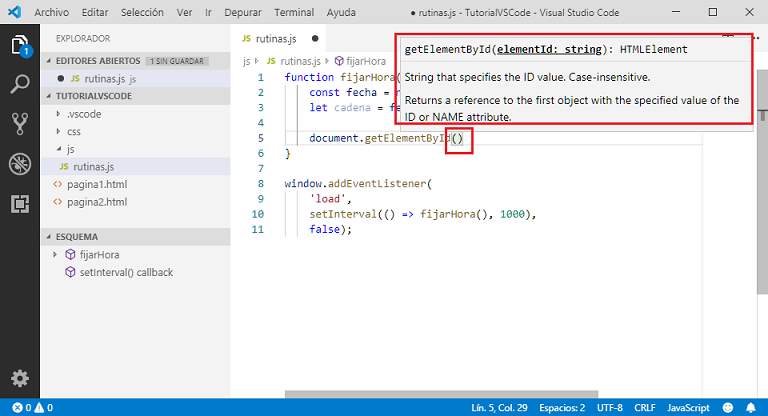Open the Editar menu
Viewport: 768px width, 416px height.
tap(95, 12)
